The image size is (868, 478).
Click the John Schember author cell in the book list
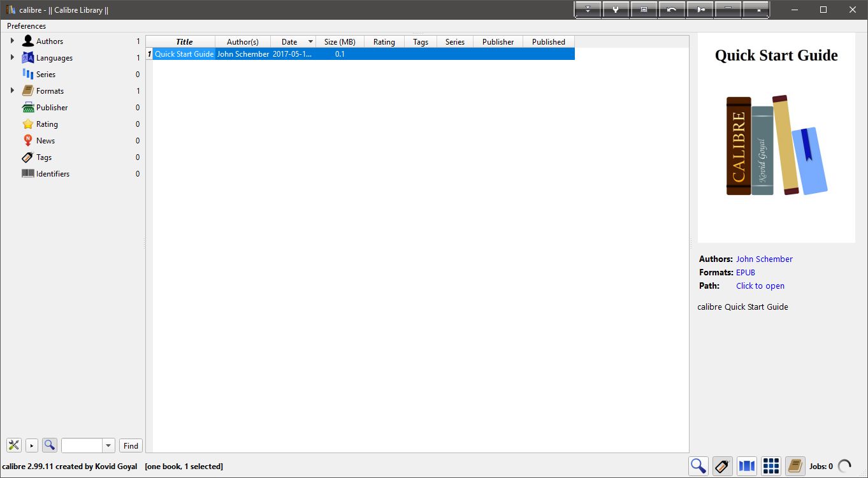click(243, 54)
